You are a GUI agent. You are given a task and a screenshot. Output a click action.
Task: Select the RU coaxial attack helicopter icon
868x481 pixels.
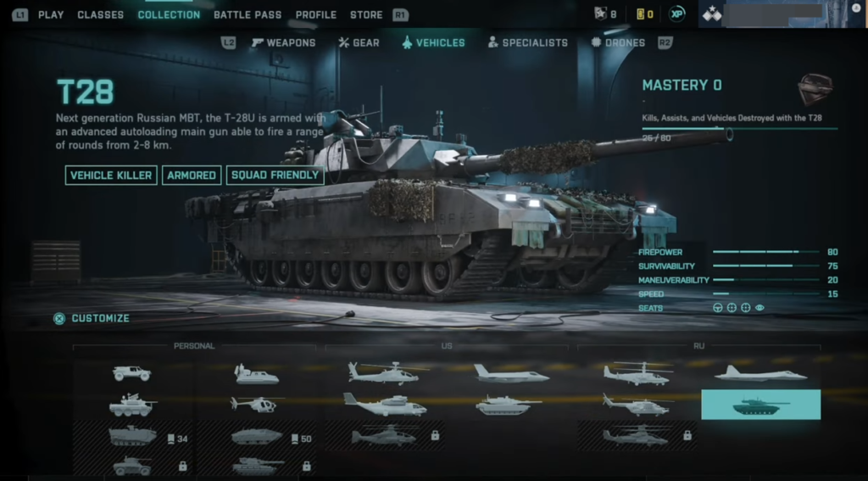(x=637, y=374)
